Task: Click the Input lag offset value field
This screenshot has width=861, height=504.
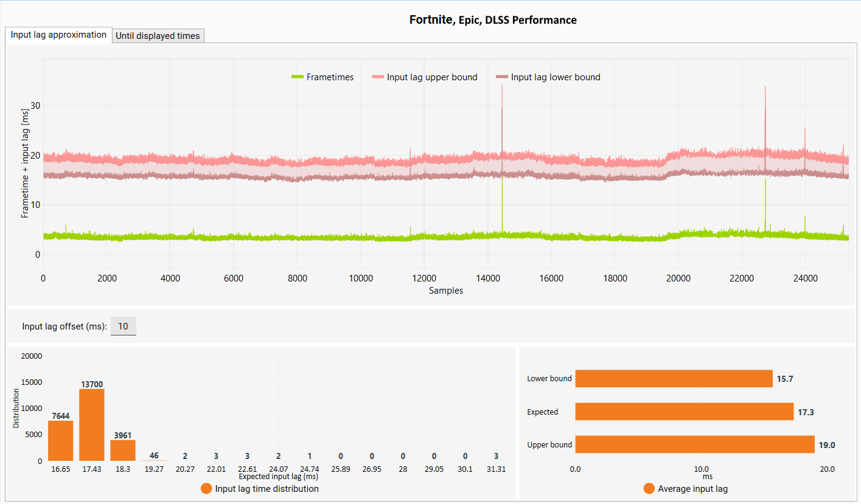Action: (123, 326)
